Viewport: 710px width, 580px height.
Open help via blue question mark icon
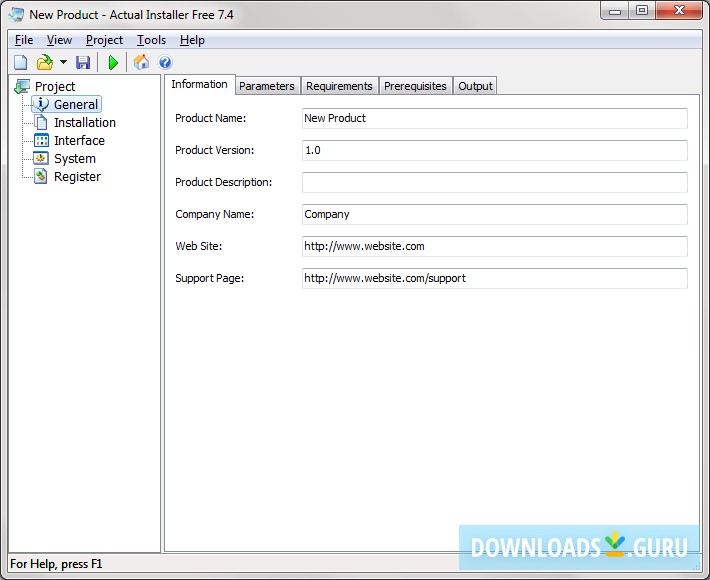[x=165, y=62]
